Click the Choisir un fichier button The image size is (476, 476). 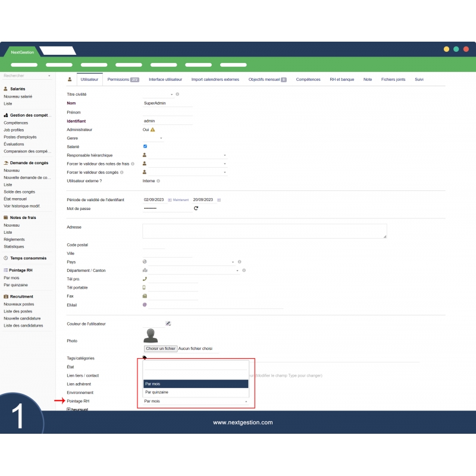(x=159, y=349)
